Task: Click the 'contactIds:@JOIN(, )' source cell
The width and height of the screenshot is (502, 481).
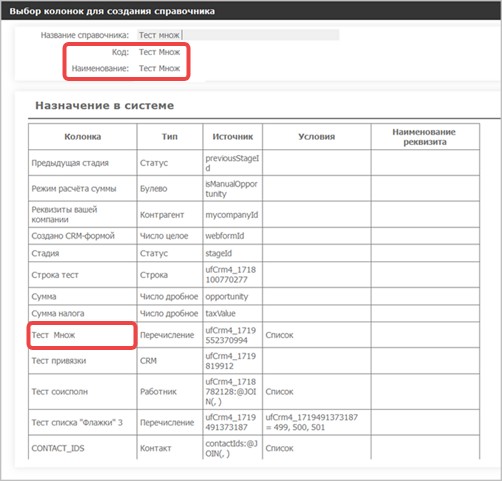Action: [x=233, y=448]
